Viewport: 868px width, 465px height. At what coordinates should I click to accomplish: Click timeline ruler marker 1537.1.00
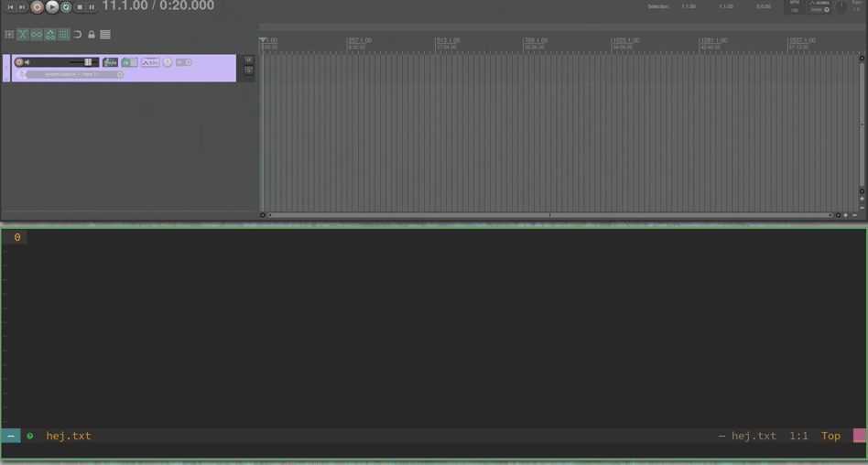pos(802,40)
